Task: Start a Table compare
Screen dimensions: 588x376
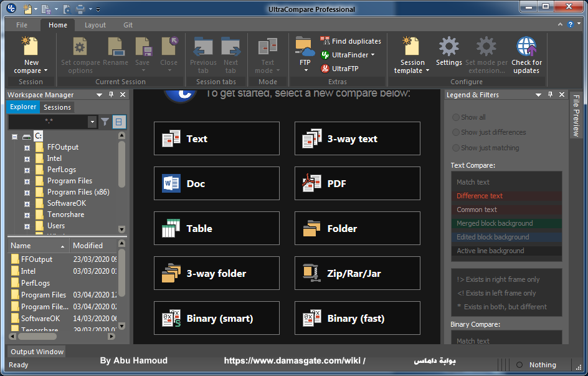Action: (217, 228)
